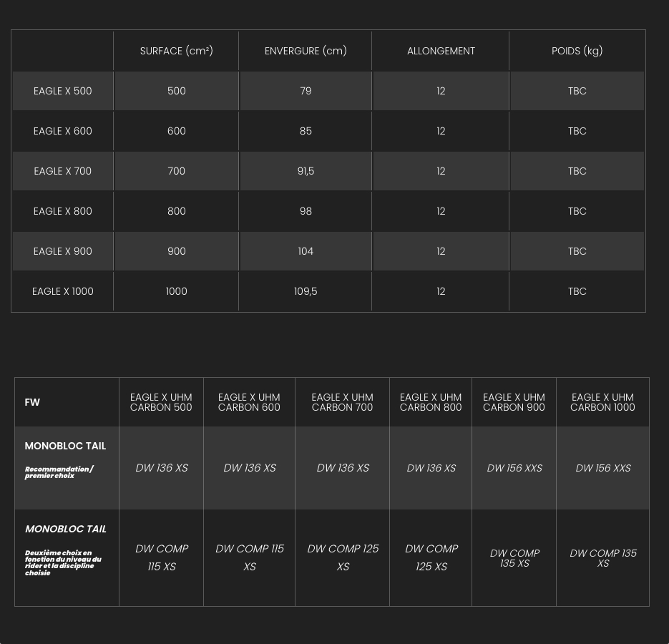Click the 104 envergure value

pyautogui.click(x=306, y=251)
